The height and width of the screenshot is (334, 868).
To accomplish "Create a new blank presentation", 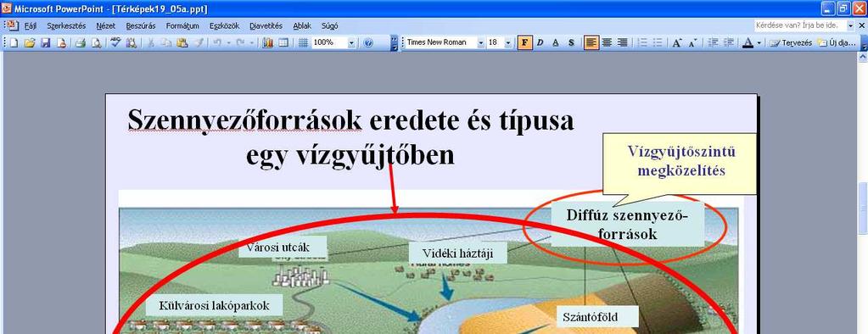I will (x=14, y=42).
